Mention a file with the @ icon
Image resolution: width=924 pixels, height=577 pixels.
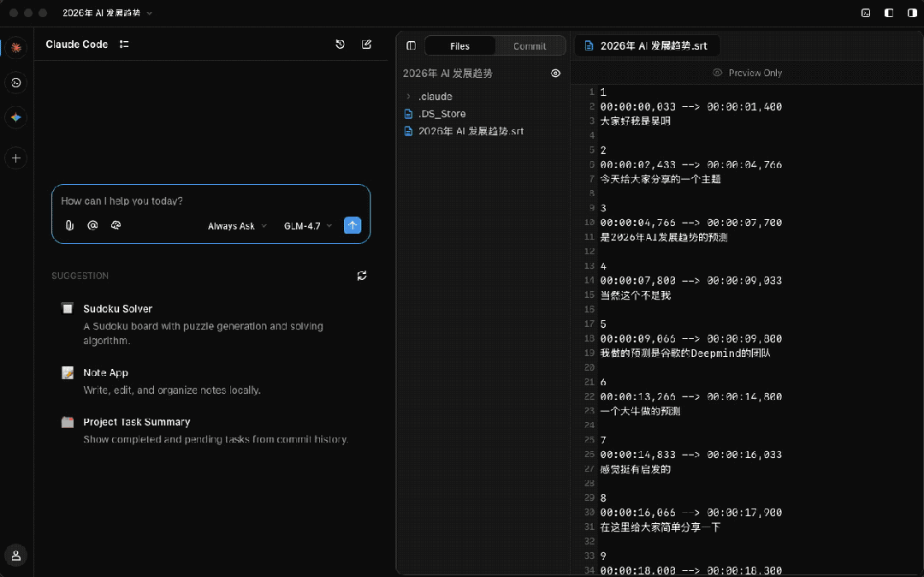tap(92, 225)
